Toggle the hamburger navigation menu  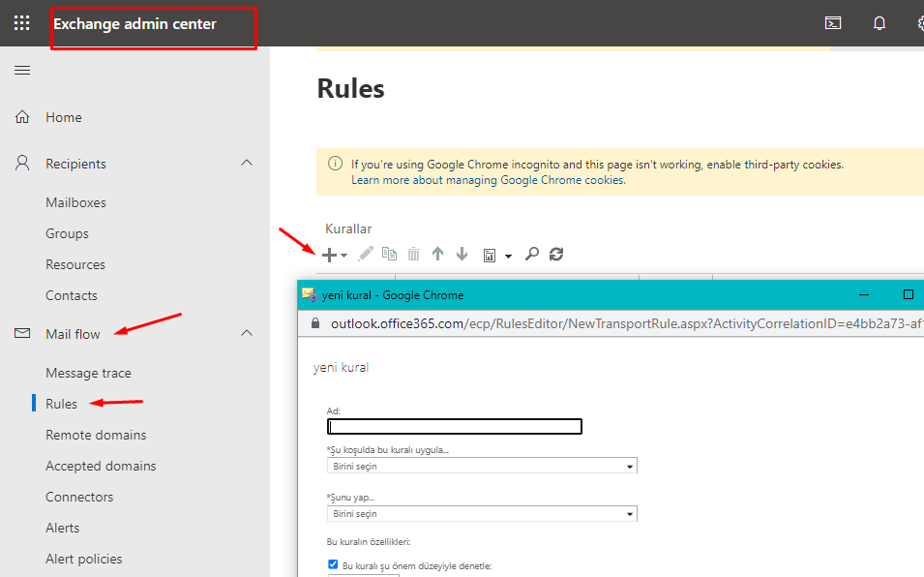[x=22, y=70]
